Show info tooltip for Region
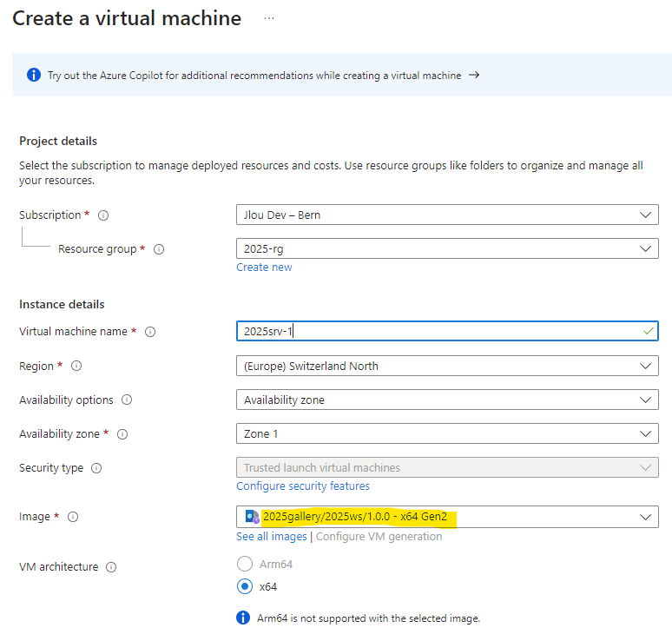Screen dimensions: 672x641 pos(76,366)
